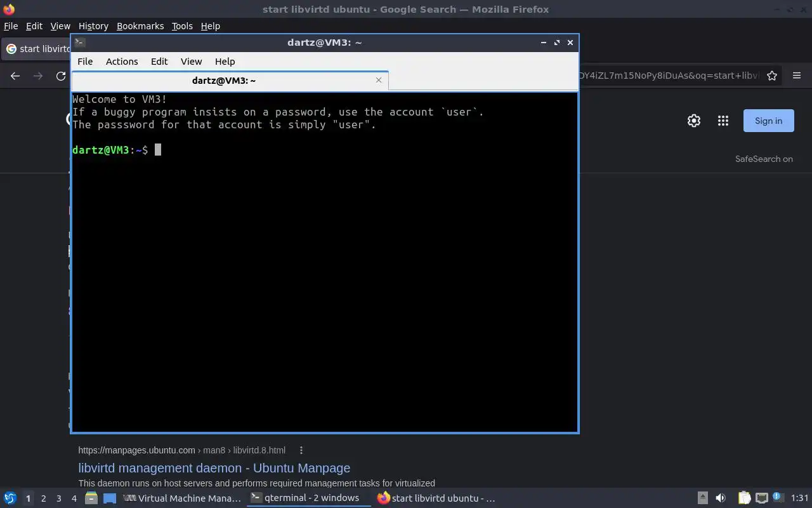Click the update notification tray icon

(778, 497)
